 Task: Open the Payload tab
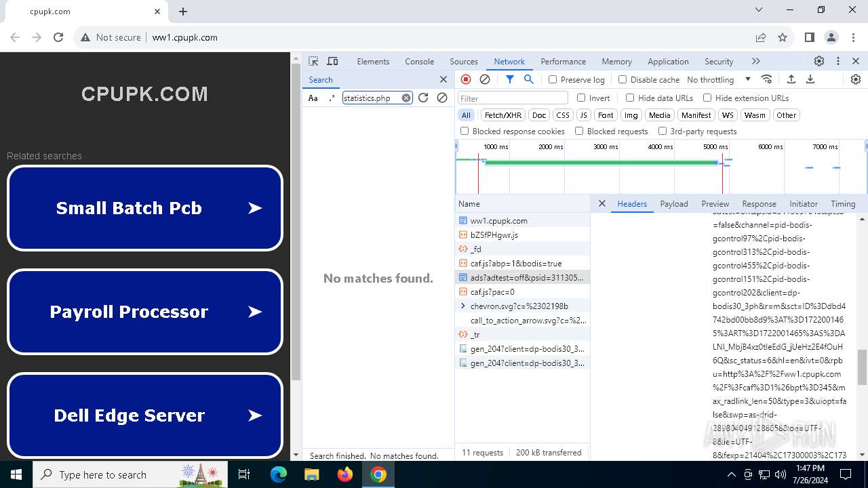point(673,203)
